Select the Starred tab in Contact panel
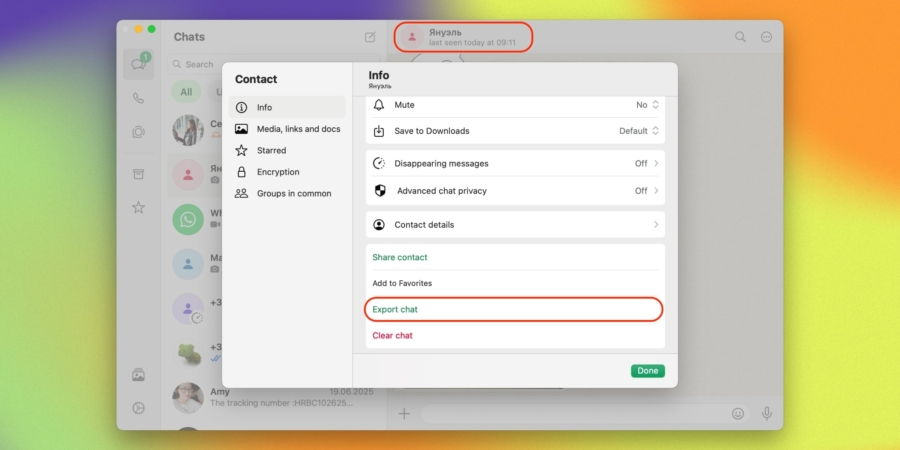Image resolution: width=900 pixels, height=450 pixels. pos(287,150)
